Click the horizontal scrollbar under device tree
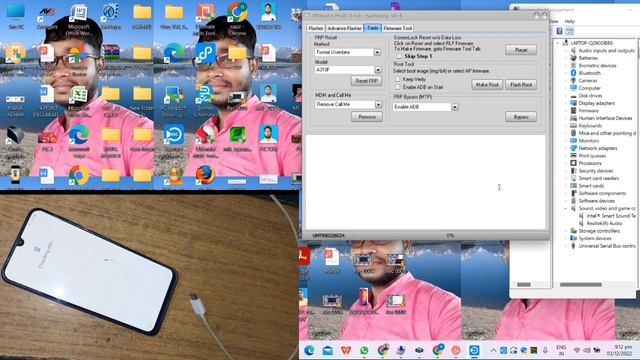The height and width of the screenshot is (360, 640). (581, 284)
